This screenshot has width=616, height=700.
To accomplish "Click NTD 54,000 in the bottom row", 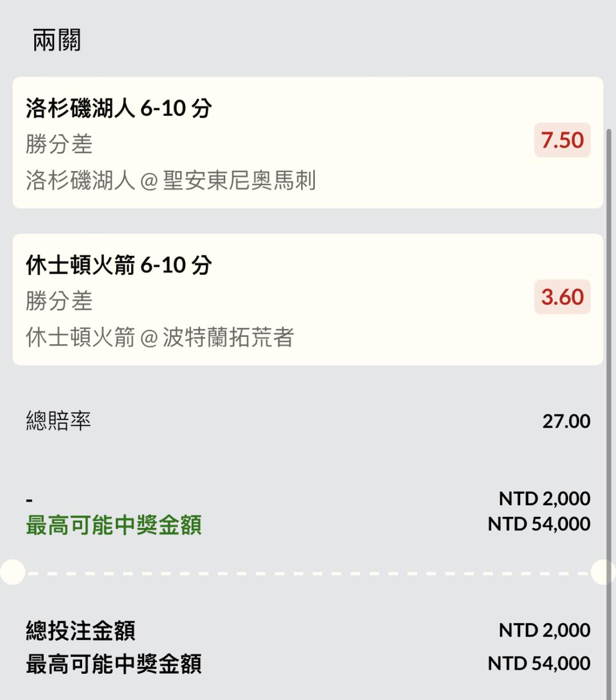I will click(x=538, y=663).
